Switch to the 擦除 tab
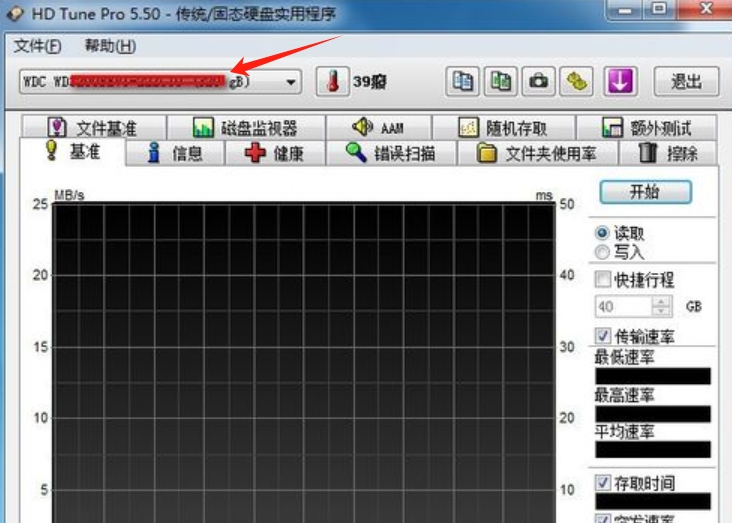The height and width of the screenshot is (523, 732). coord(668,153)
